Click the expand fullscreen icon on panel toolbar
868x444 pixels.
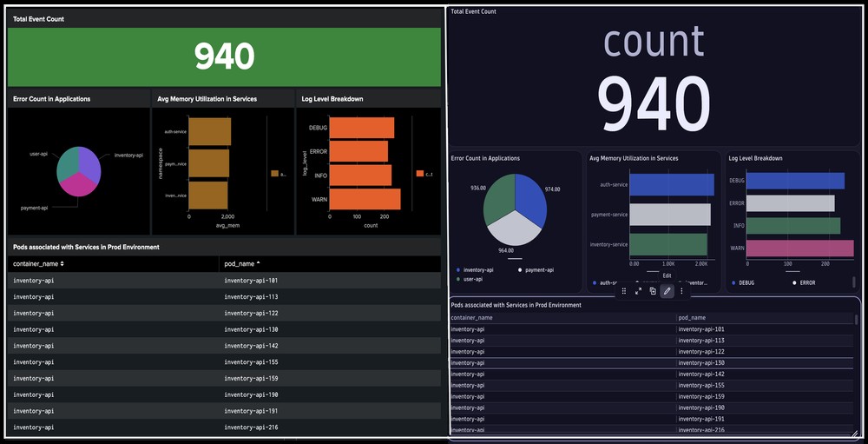click(x=638, y=291)
